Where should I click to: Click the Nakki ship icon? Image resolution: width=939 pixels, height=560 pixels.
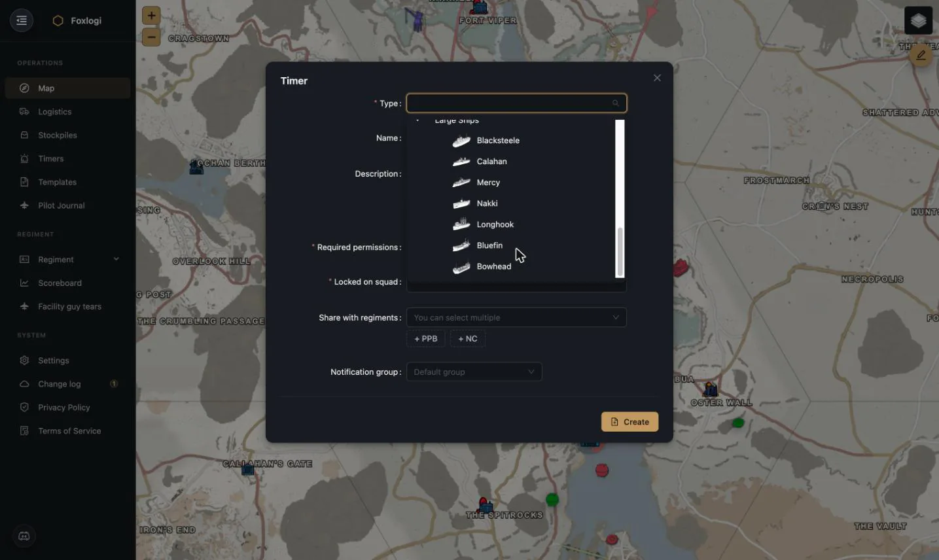(x=461, y=203)
